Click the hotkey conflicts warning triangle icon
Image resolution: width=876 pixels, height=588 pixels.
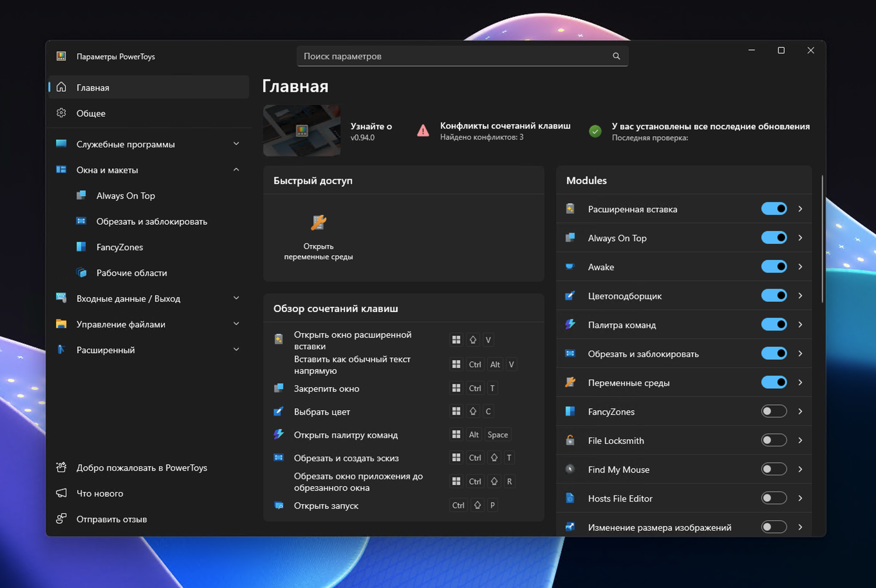[x=423, y=131]
